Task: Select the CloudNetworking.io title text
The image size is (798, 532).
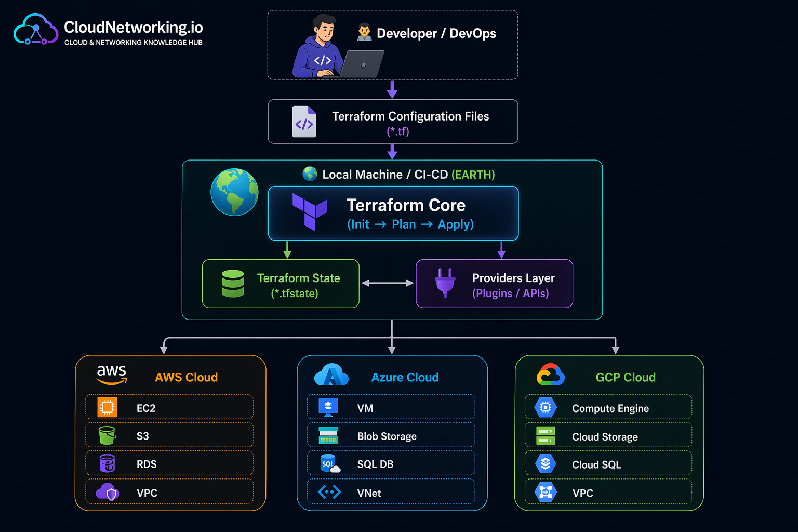Action: 133,27
